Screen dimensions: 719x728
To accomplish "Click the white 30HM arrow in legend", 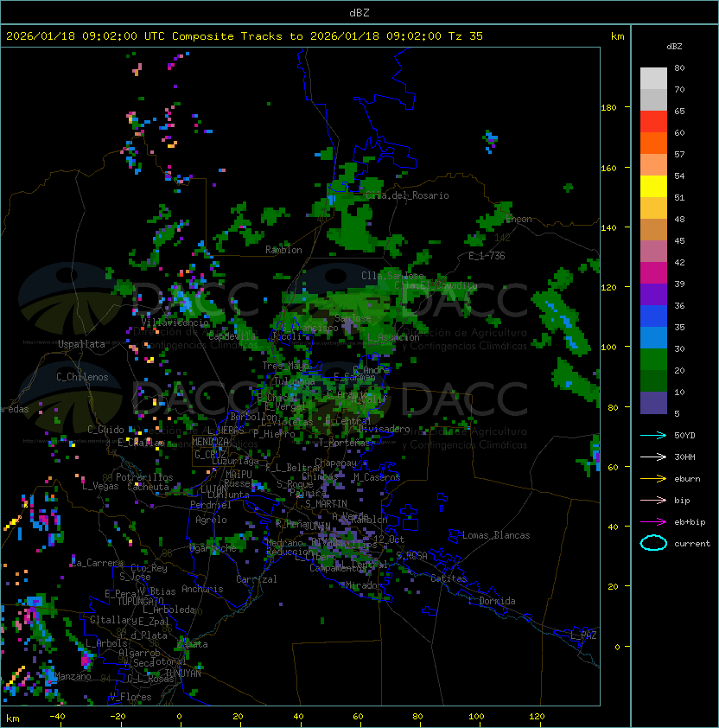I will [653, 457].
